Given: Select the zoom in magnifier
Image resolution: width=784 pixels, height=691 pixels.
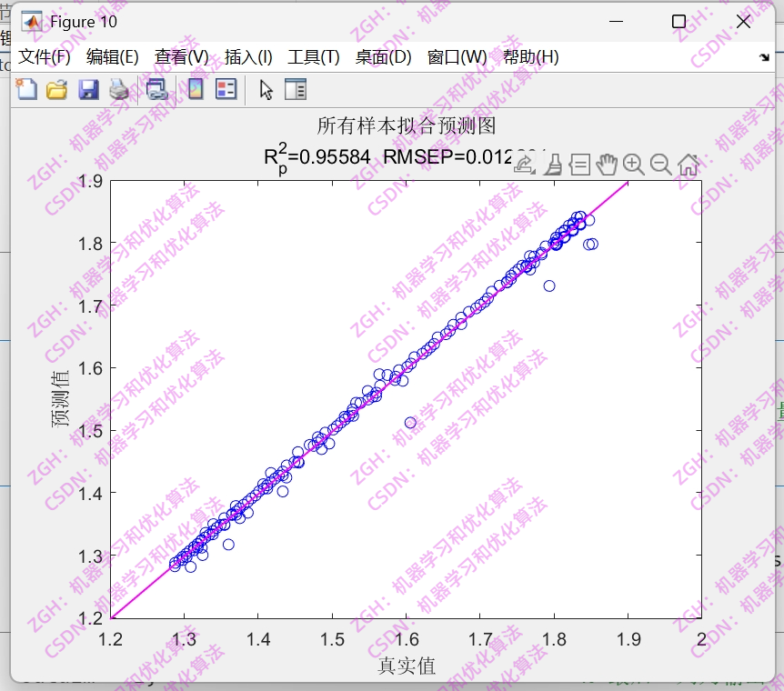Looking at the screenshot, I should click(x=634, y=165).
